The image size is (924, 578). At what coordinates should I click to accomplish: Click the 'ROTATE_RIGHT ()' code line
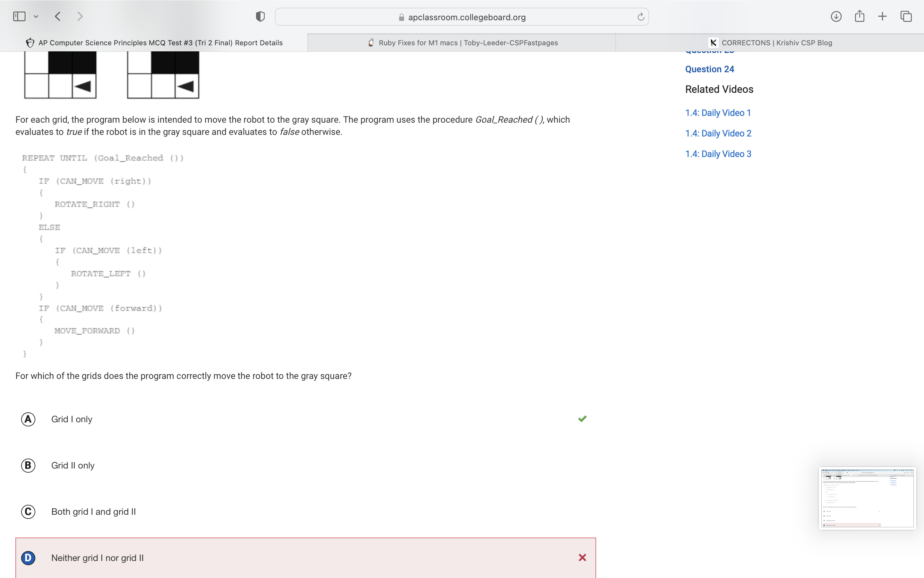[95, 205]
